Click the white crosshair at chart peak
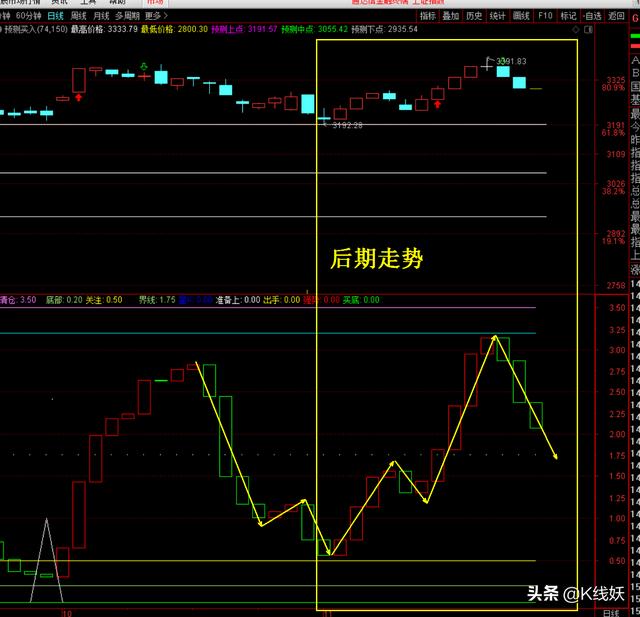The image size is (640, 617). [487, 65]
